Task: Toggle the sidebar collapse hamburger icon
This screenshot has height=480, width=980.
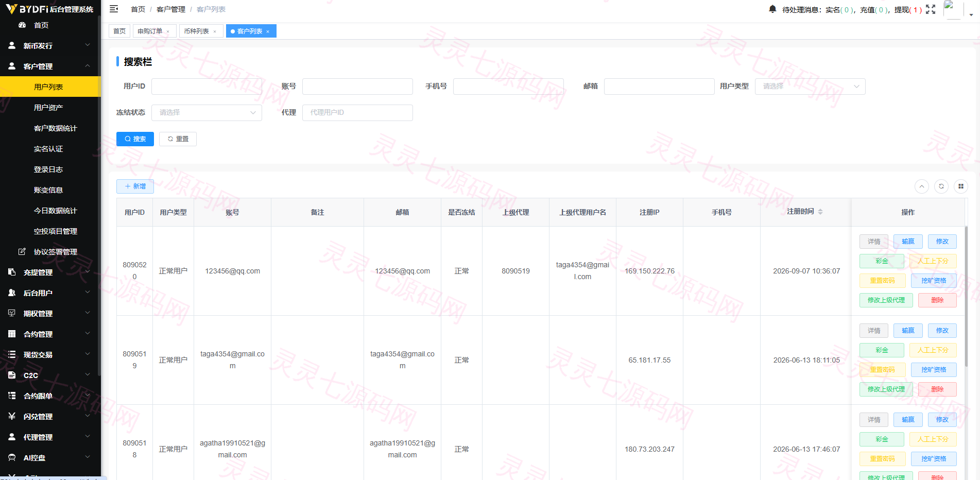Action: 114,9
